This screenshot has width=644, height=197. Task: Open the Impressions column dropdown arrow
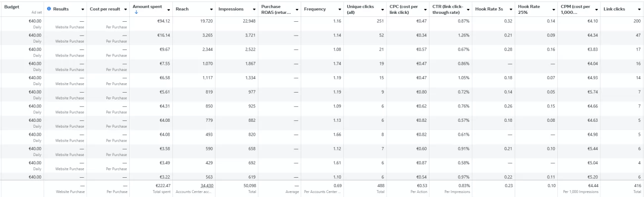click(254, 9)
